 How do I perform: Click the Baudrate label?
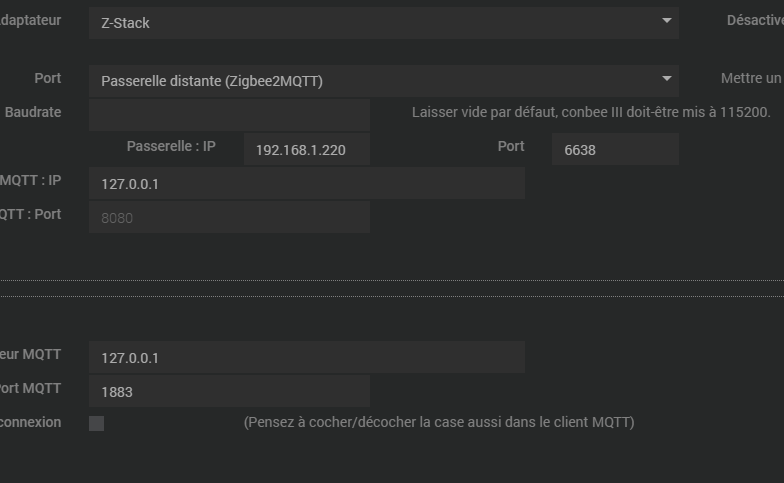tap(33, 112)
